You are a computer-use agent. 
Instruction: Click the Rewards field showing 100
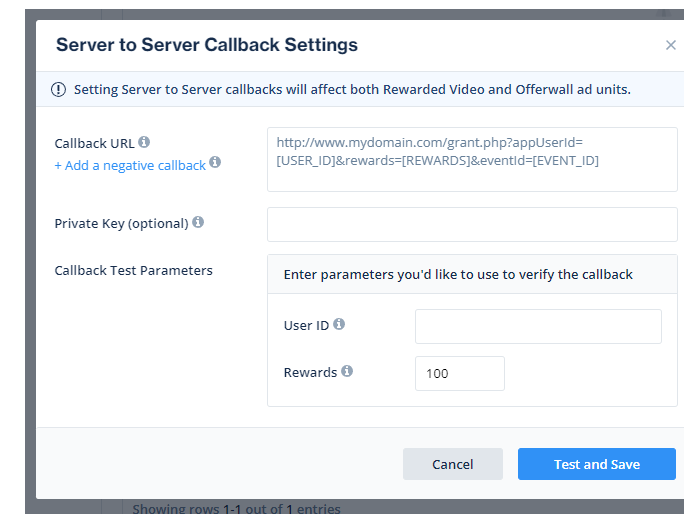[459, 373]
